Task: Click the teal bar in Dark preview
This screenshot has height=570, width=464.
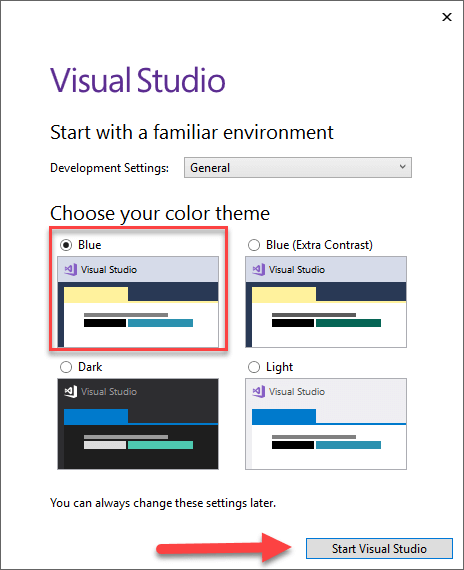Action: point(160,445)
